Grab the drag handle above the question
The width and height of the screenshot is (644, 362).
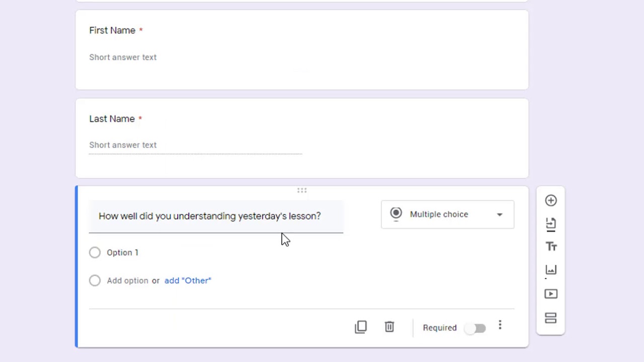(302, 191)
